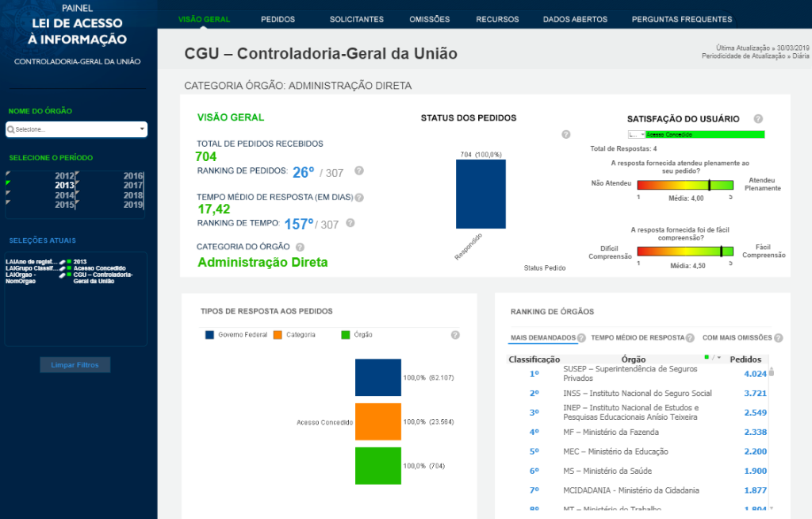This screenshot has height=519, width=812.
Task: Open help icon beside Ranking de Pedidos
Action: coord(359,171)
